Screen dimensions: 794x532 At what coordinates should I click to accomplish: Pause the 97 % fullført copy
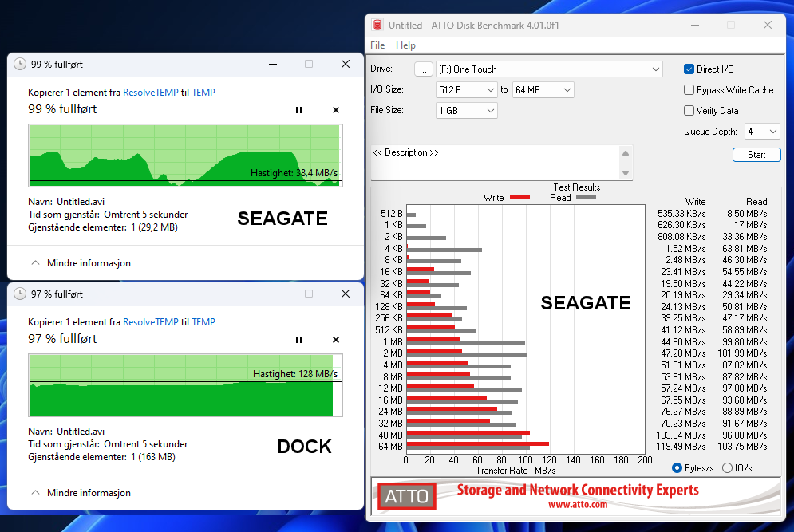pyautogui.click(x=298, y=340)
